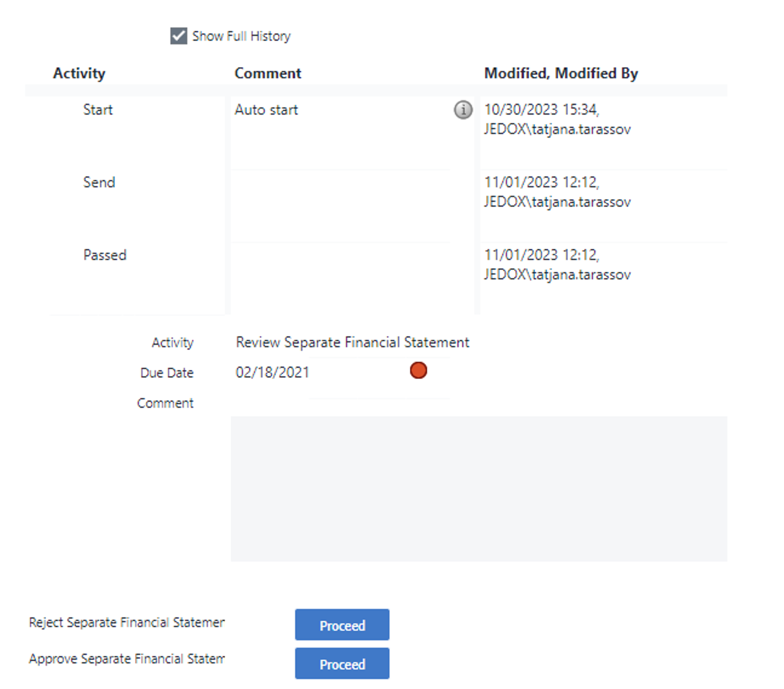This screenshot has height=689, width=784.
Task: Click Proceed to reject Separate Financial Statement
Action: [x=341, y=625]
